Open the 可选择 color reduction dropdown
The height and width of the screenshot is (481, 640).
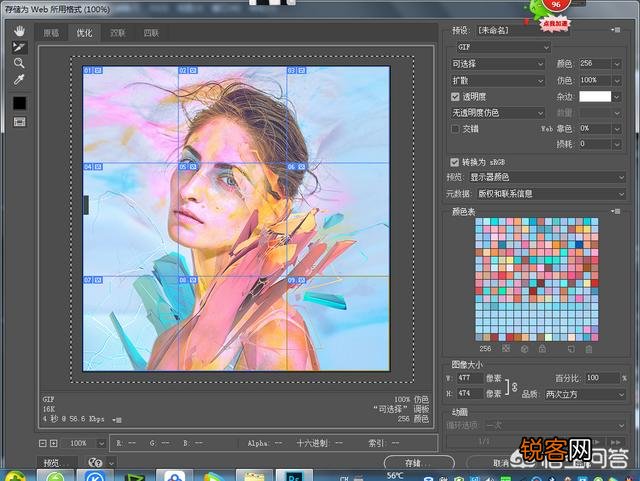point(498,64)
